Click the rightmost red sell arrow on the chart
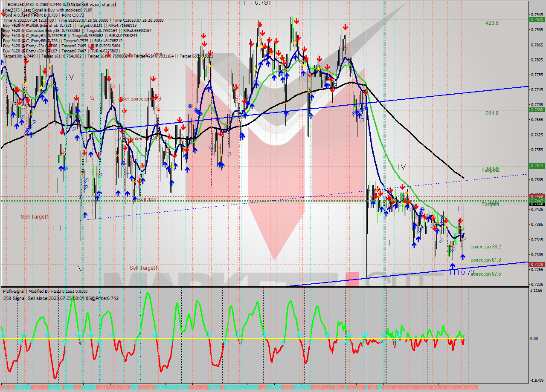Screen dimensions: 546x392 coord(461,220)
